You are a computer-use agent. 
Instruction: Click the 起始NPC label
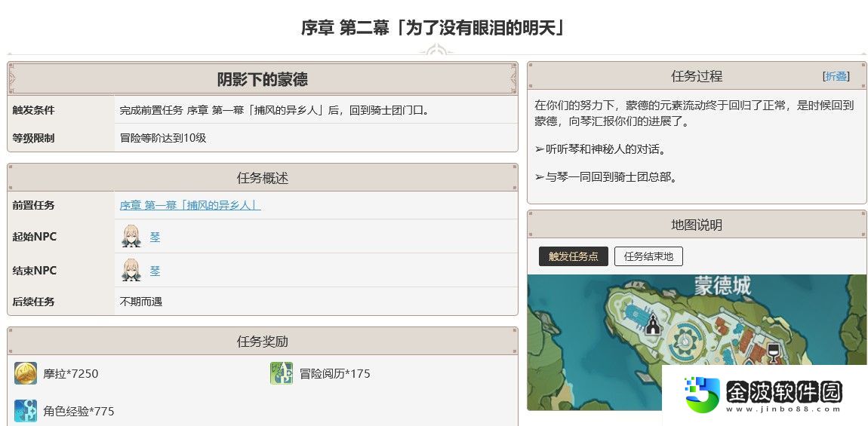pyautogui.click(x=35, y=237)
